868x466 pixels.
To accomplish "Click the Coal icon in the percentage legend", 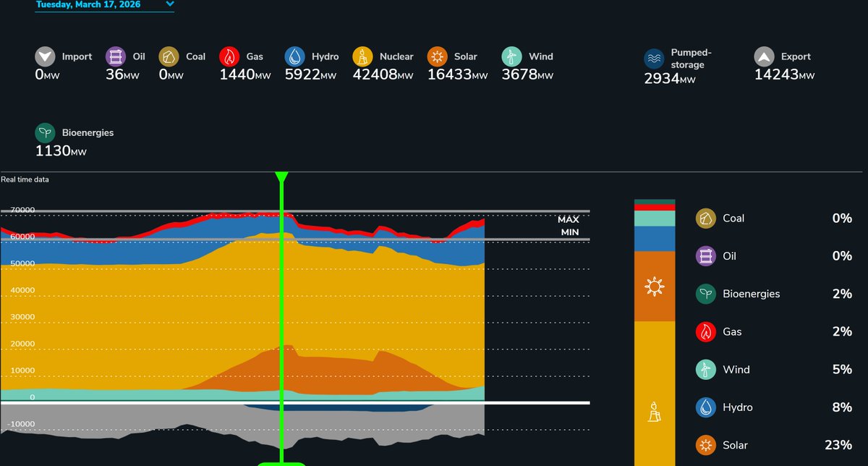I will point(706,219).
